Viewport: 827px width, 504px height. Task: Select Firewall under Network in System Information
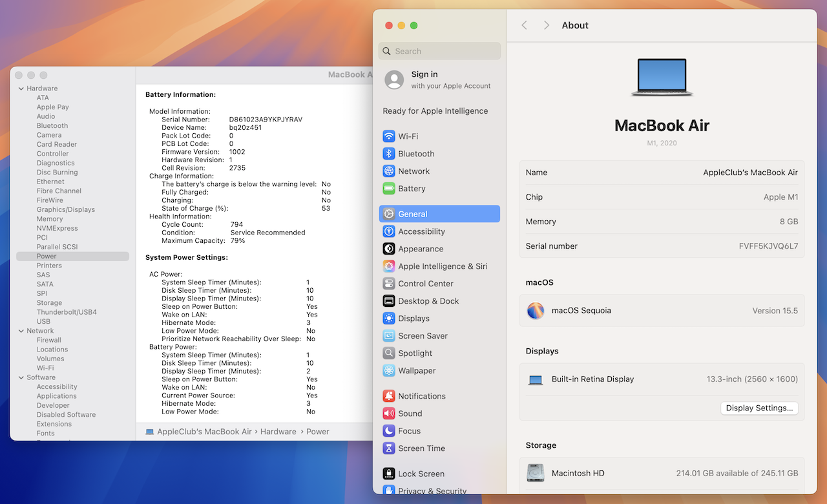click(x=49, y=340)
